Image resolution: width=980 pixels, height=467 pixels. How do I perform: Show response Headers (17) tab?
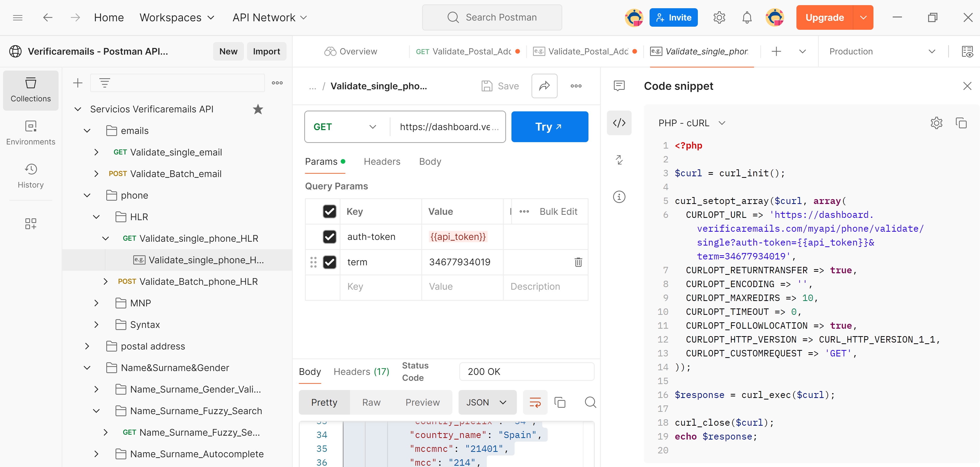tap(361, 372)
